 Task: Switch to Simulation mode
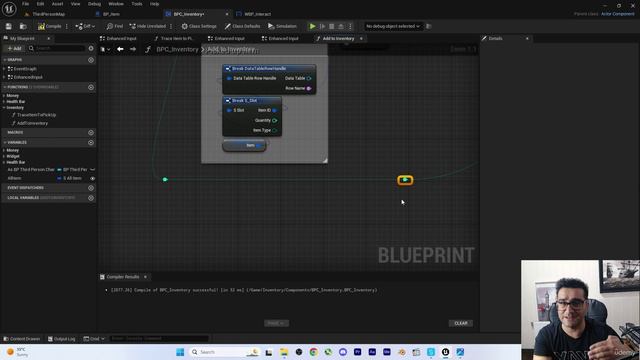tap(282, 26)
